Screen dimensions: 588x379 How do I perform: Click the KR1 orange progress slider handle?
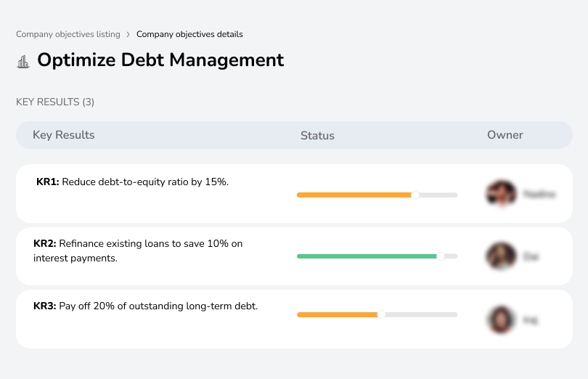415,195
